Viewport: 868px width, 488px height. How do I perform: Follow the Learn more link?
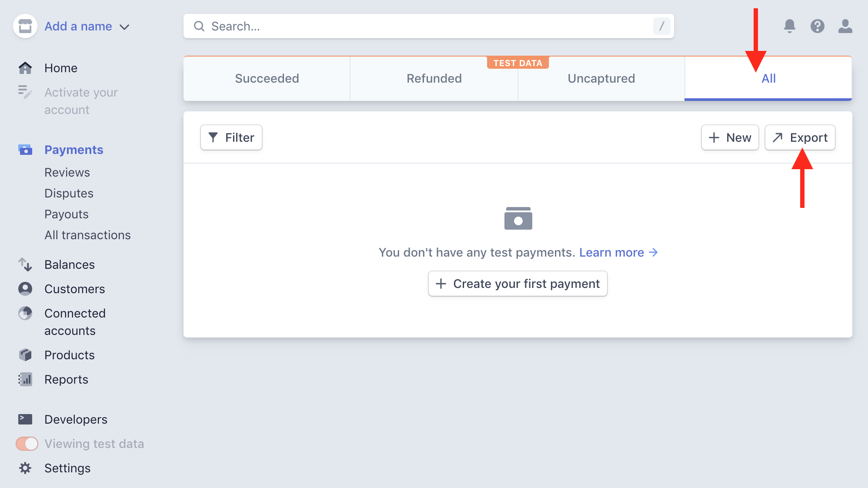[618, 253]
